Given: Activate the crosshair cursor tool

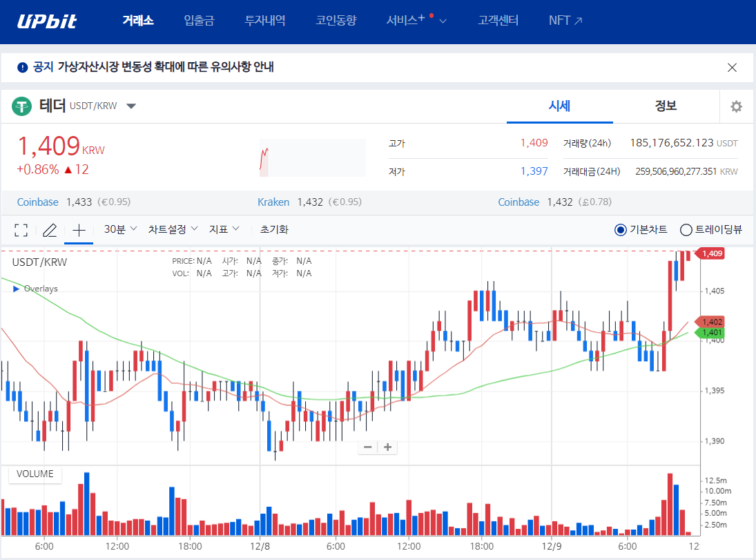Looking at the screenshot, I should tap(79, 230).
